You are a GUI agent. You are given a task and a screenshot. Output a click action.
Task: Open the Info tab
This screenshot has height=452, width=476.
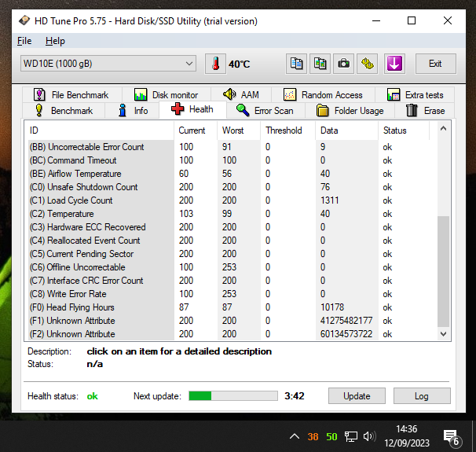click(132, 111)
